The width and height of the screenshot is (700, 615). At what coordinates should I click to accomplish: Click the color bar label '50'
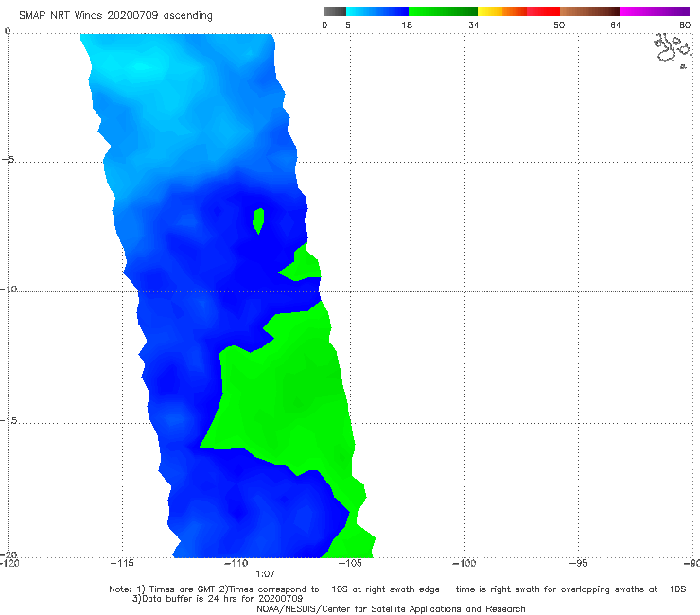tap(559, 26)
